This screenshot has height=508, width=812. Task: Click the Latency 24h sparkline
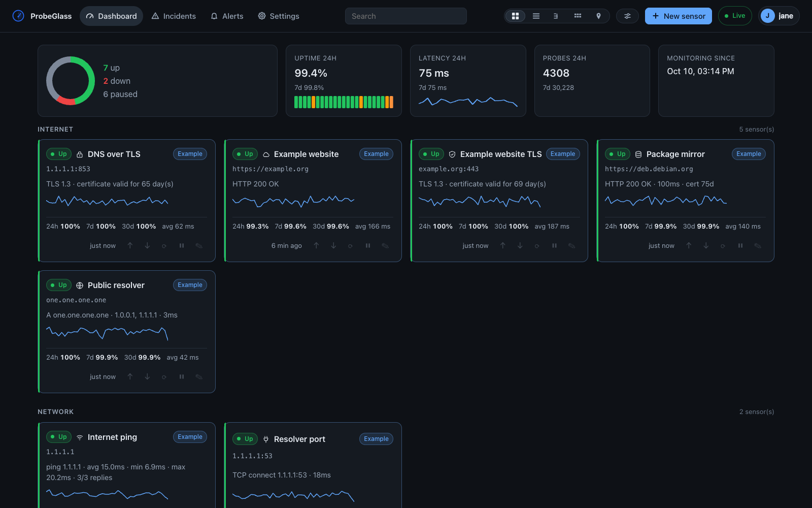pos(468,102)
